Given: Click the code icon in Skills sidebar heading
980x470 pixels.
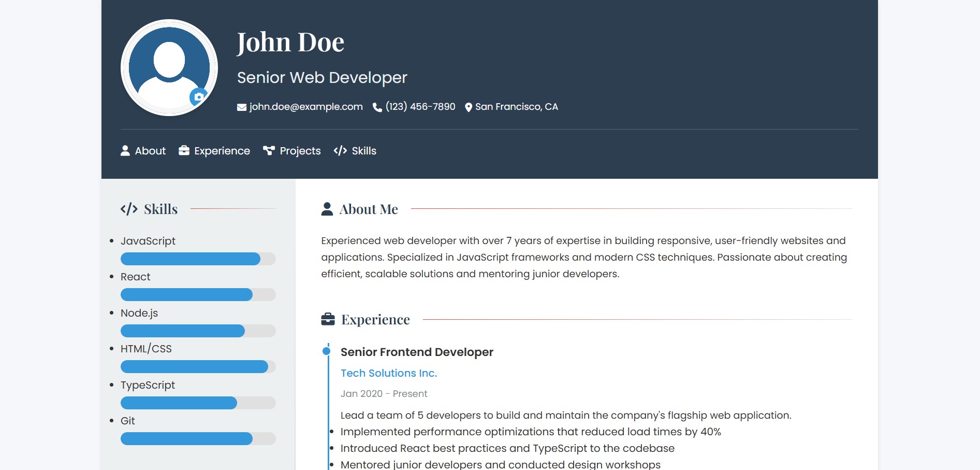Looking at the screenshot, I should pyautogui.click(x=129, y=209).
